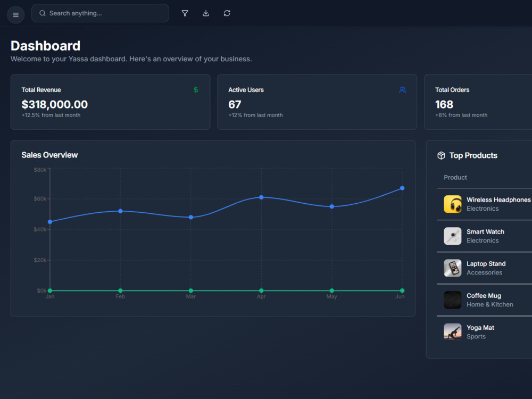Click the Sales Overview chart title

pos(49,155)
